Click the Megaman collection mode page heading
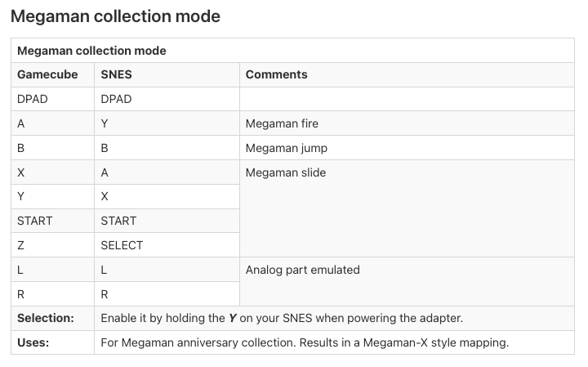Screen dimensions: 588x367 (x=115, y=16)
